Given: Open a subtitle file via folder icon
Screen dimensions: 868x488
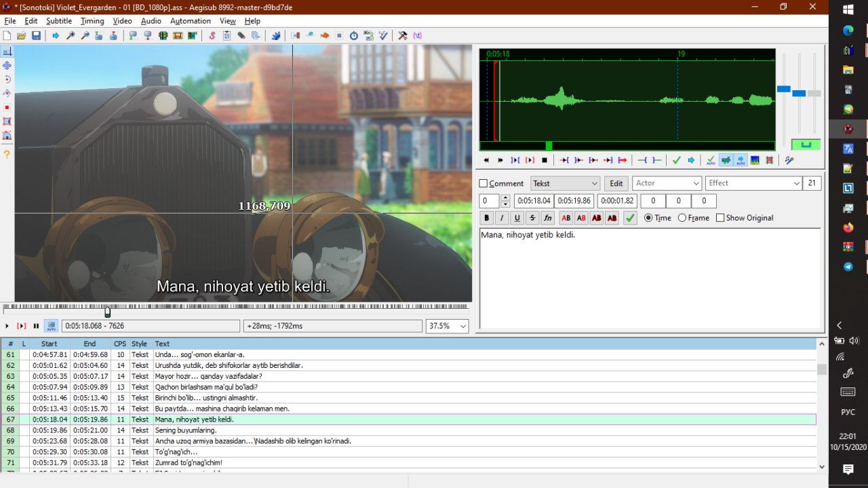Looking at the screenshot, I should tap(21, 35).
